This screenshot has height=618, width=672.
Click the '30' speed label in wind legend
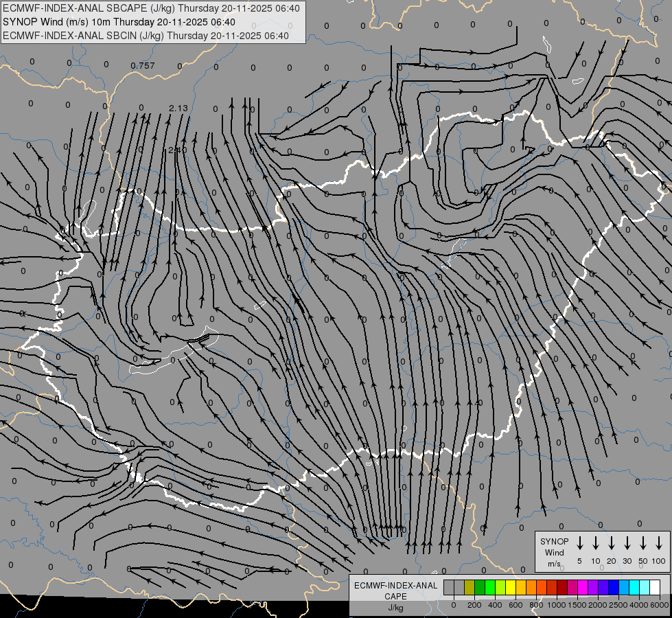coord(627,561)
